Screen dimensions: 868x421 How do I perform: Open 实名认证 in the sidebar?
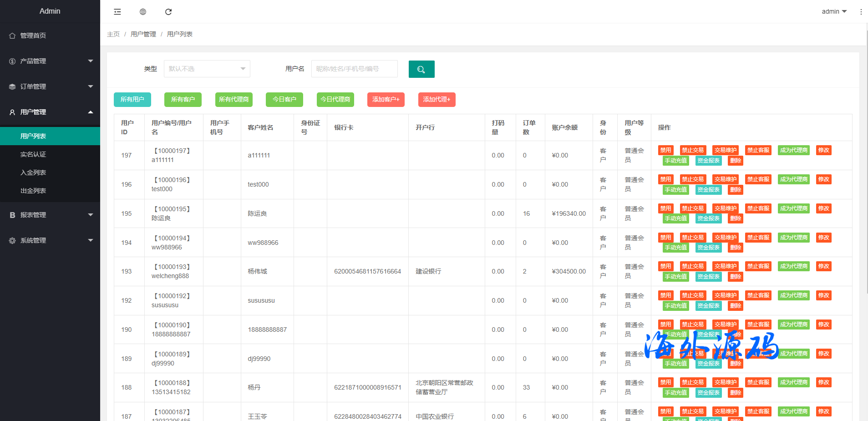click(x=33, y=154)
